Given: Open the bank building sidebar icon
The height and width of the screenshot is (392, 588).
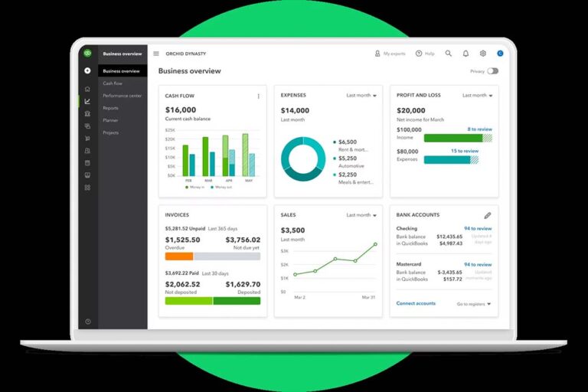Looking at the screenshot, I should (x=87, y=113).
